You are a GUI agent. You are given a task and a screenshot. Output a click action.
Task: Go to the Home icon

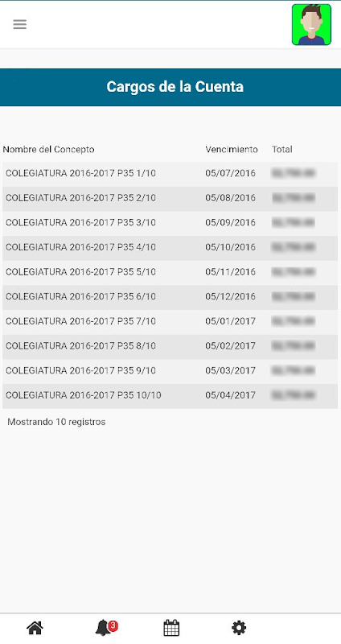pos(35,628)
